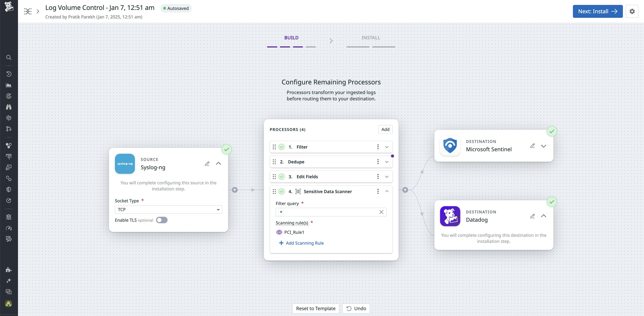Image resolution: width=644 pixels, height=316 pixels.
Task: Open pipeline settings gear at top right
Action: [x=633, y=11]
